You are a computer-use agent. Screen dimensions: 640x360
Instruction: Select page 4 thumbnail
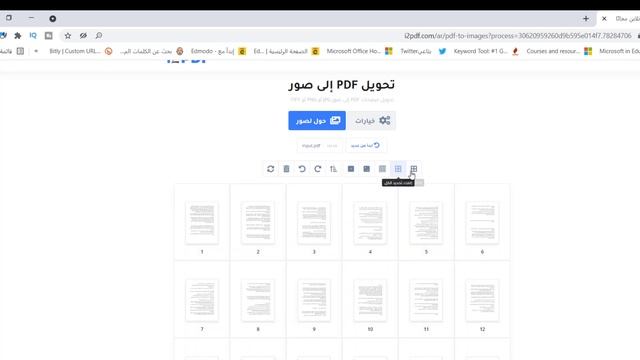[370, 222]
